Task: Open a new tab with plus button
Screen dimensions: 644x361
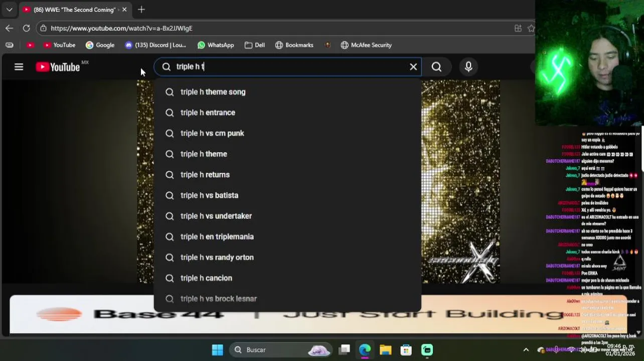Action: pos(141,10)
